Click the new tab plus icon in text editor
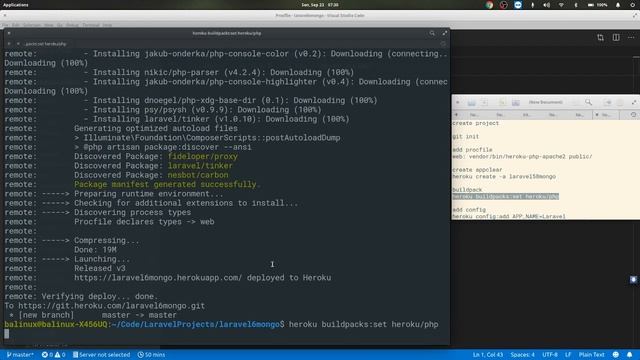The image size is (640, 360). pyautogui.click(x=456, y=115)
